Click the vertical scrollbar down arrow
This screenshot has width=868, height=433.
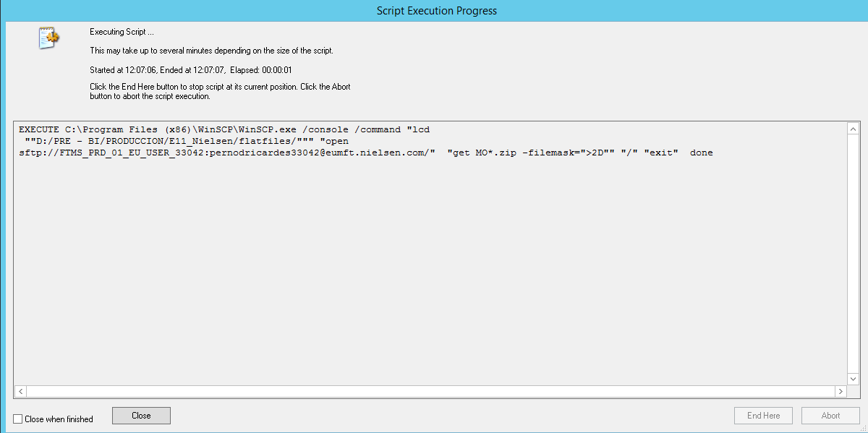point(852,379)
